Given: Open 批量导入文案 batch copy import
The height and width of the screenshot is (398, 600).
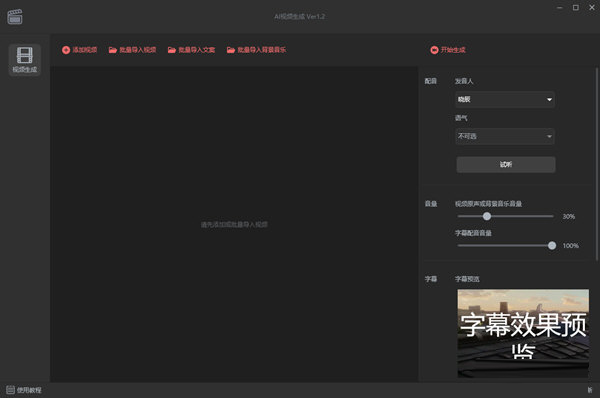Looking at the screenshot, I should coord(191,50).
